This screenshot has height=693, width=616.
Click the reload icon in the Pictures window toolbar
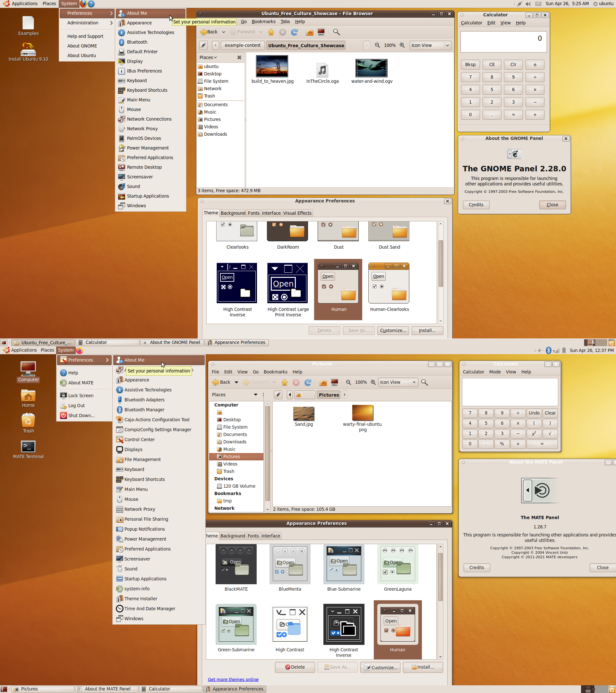(308, 382)
